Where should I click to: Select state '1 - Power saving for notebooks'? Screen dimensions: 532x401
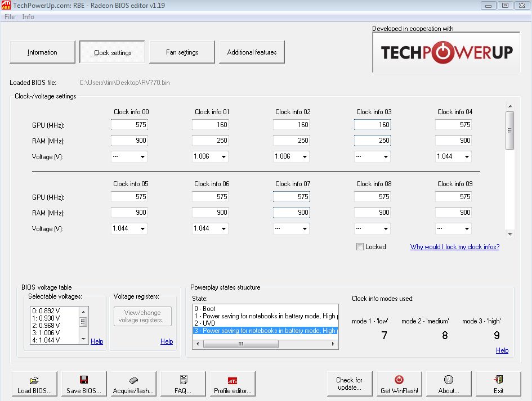click(265, 316)
